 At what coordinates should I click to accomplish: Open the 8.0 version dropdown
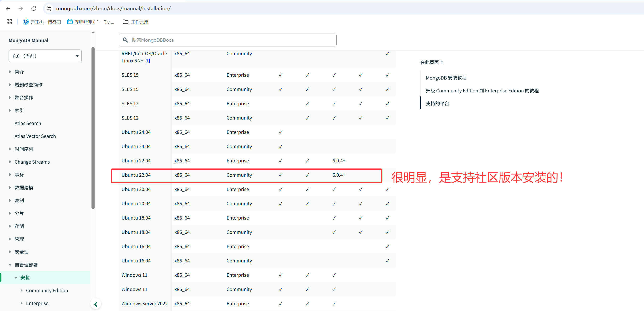coord(45,56)
